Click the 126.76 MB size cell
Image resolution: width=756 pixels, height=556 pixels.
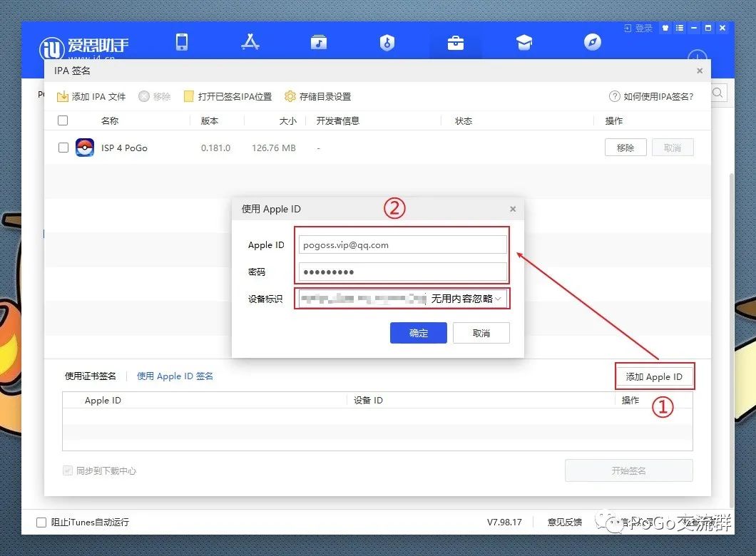(274, 148)
